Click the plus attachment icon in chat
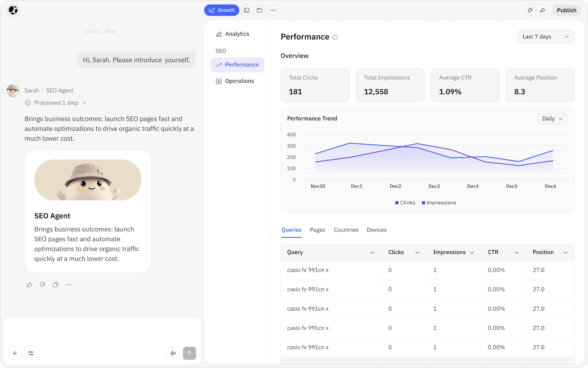Image resolution: width=588 pixels, height=368 pixels. (x=15, y=353)
